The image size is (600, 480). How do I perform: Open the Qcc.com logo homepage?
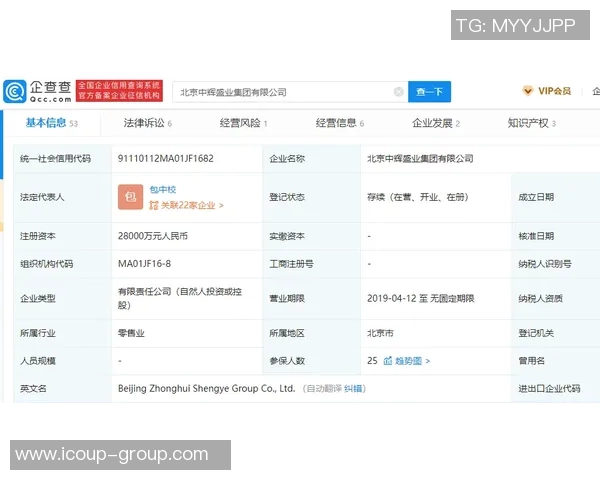pyautogui.click(x=38, y=91)
